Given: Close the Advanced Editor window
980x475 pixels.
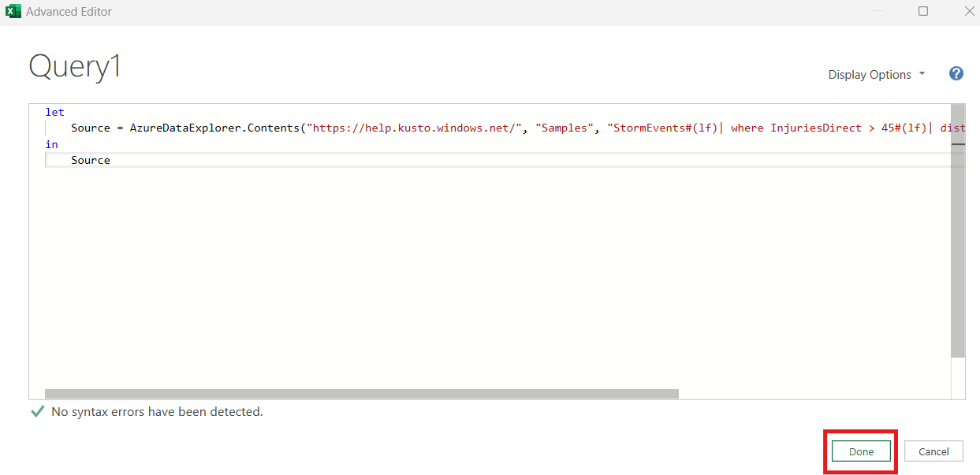Looking at the screenshot, I should (970, 11).
